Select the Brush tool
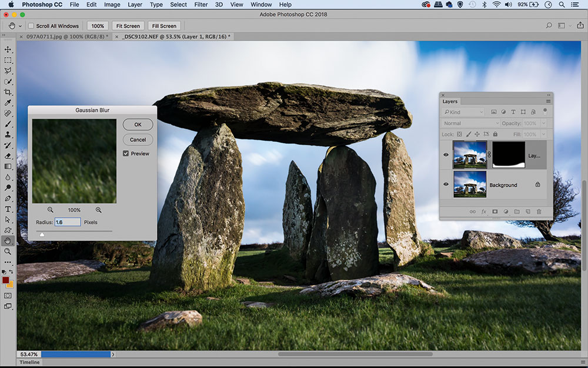This screenshot has height=368, width=588. click(8, 124)
